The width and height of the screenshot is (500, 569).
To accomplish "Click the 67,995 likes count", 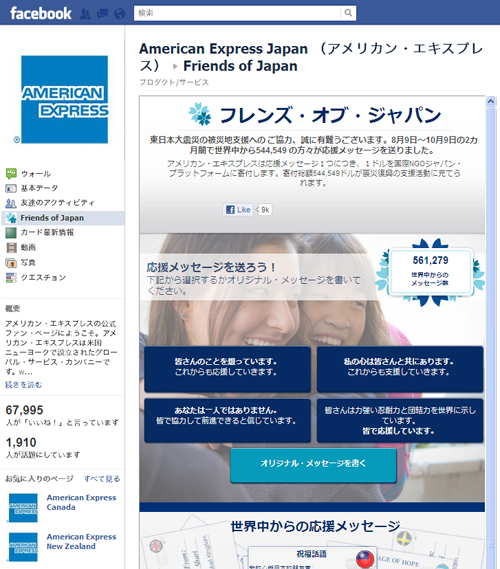I will (x=24, y=410).
